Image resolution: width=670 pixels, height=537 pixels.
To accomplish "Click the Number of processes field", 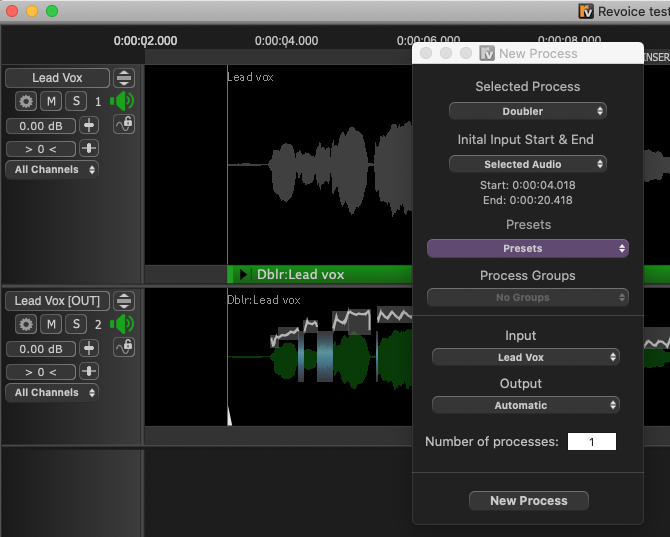I will [x=592, y=441].
